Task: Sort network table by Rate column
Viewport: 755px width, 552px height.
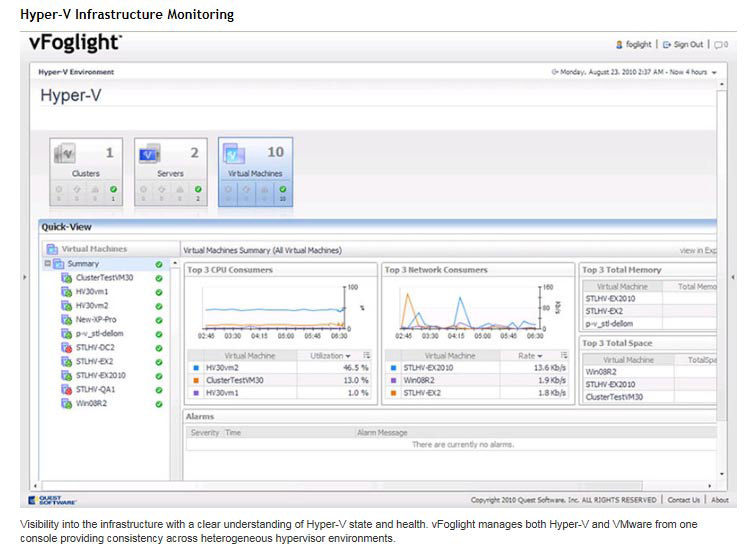Action: pos(530,355)
